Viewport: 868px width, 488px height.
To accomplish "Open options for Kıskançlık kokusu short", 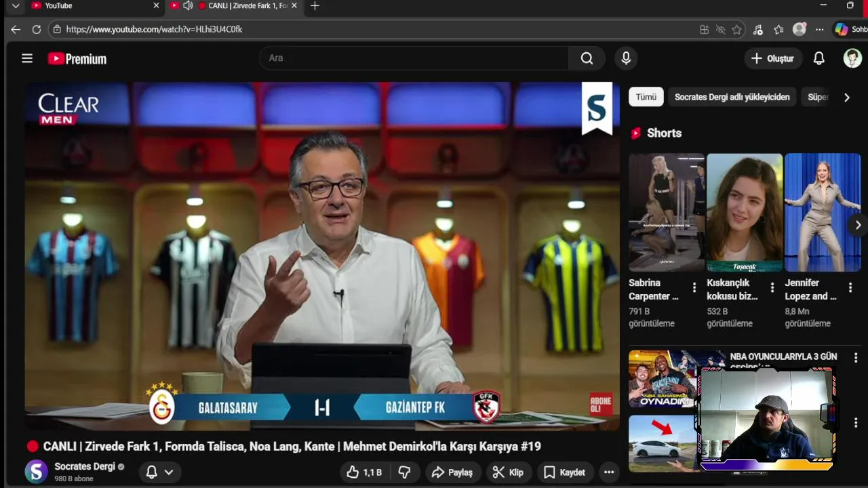I will [x=772, y=287].
